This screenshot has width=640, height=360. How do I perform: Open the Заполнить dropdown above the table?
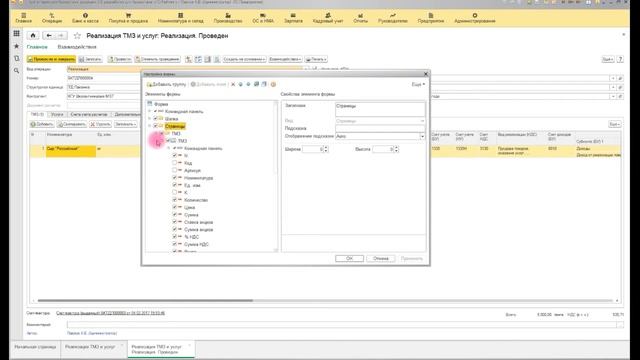(x=125, y=124)
